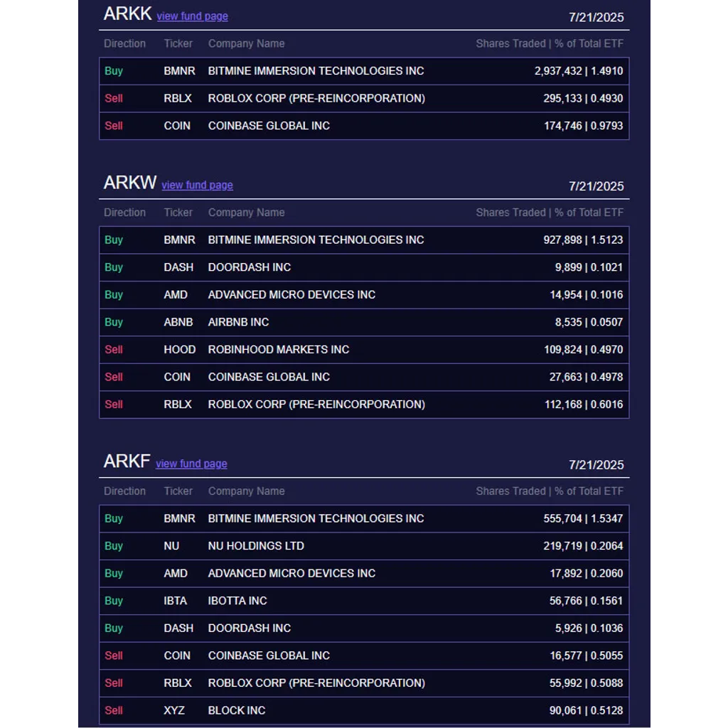Select the AMD row in ARKF table
Screen dimensions: 728x728
pos(364,574)
